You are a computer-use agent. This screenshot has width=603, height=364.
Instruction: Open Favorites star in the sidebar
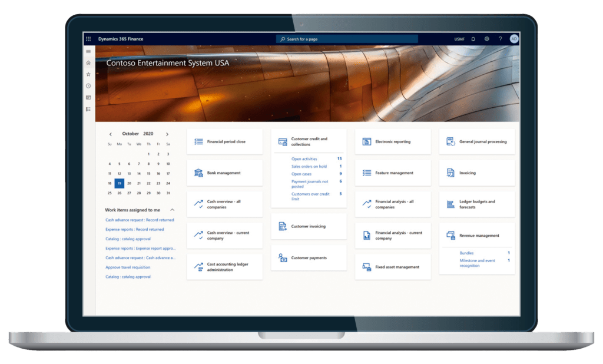[x=88, y=74]
